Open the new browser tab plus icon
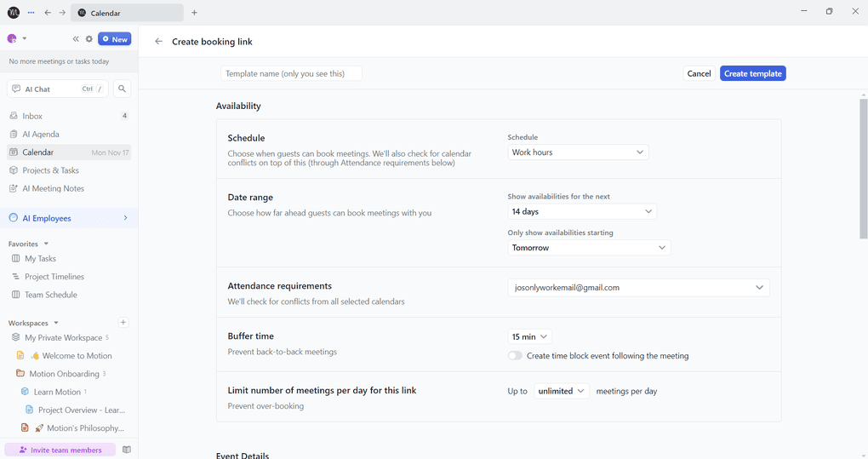Screen dimensions: 868x459 coord(194,13)
